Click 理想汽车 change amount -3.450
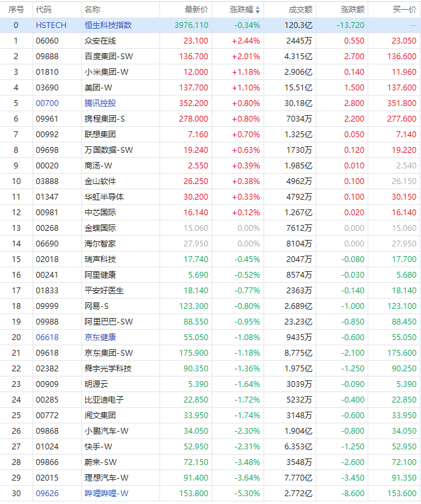The height and width of the screenshot is (504, 421). click(353, 477)
